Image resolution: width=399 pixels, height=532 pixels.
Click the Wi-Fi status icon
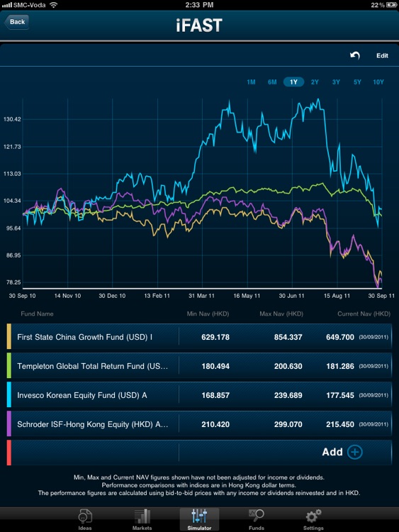click(x=53, y=5)
